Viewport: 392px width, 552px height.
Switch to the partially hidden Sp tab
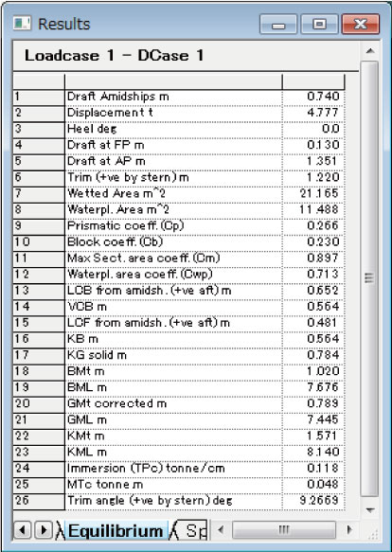[x=191, y=531]
